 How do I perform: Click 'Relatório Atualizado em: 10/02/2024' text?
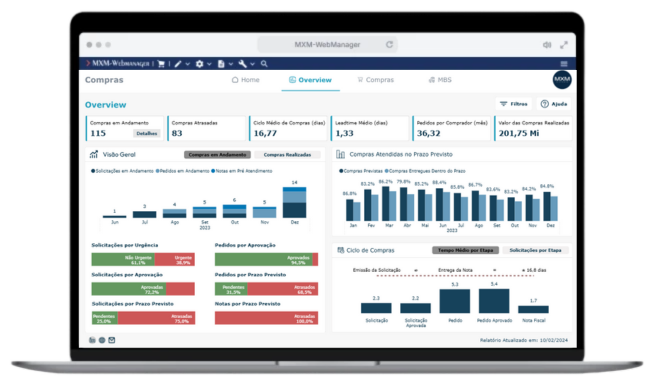(x=524, y=340)
